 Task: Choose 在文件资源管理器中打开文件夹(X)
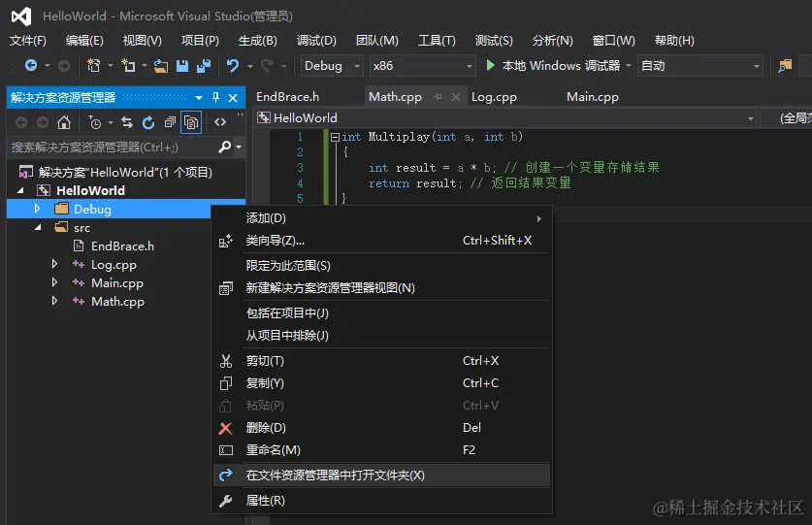point(382,476)
